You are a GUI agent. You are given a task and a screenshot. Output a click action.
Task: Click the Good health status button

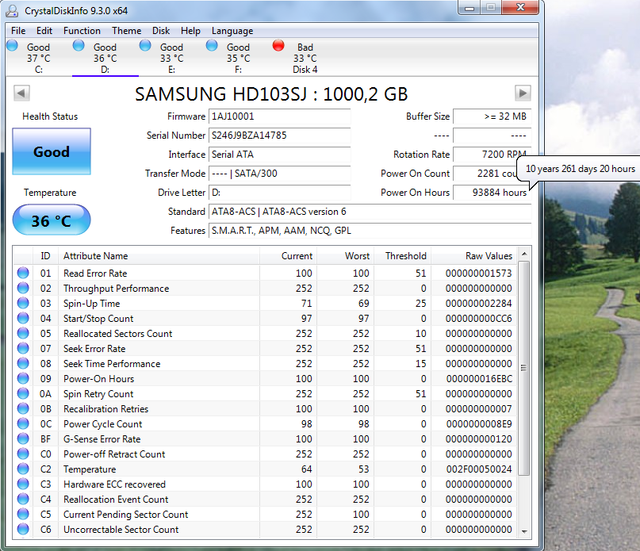point(51,151)
